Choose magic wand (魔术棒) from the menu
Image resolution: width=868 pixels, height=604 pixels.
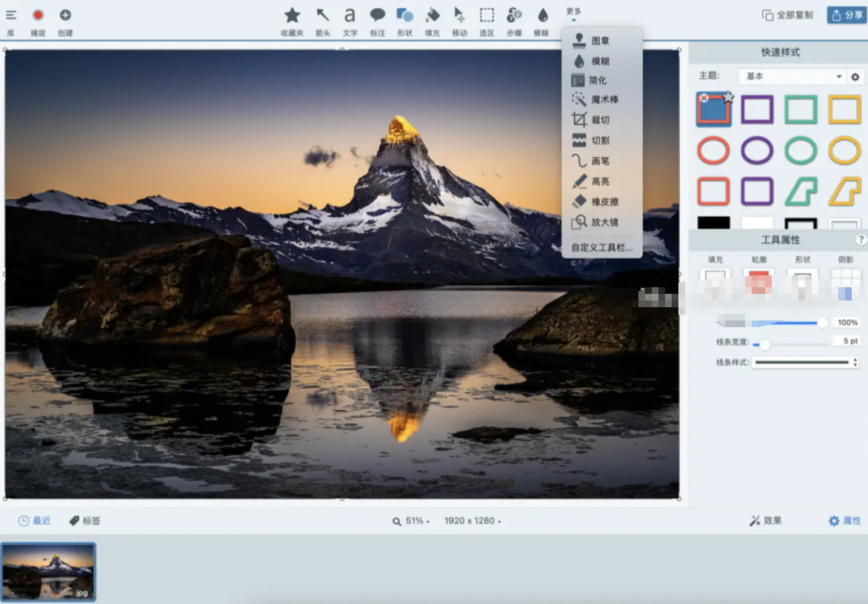[601, 100]
